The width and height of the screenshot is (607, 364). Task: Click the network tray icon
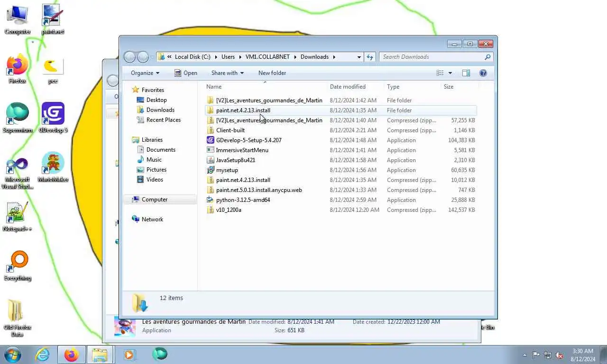(548, 355)
